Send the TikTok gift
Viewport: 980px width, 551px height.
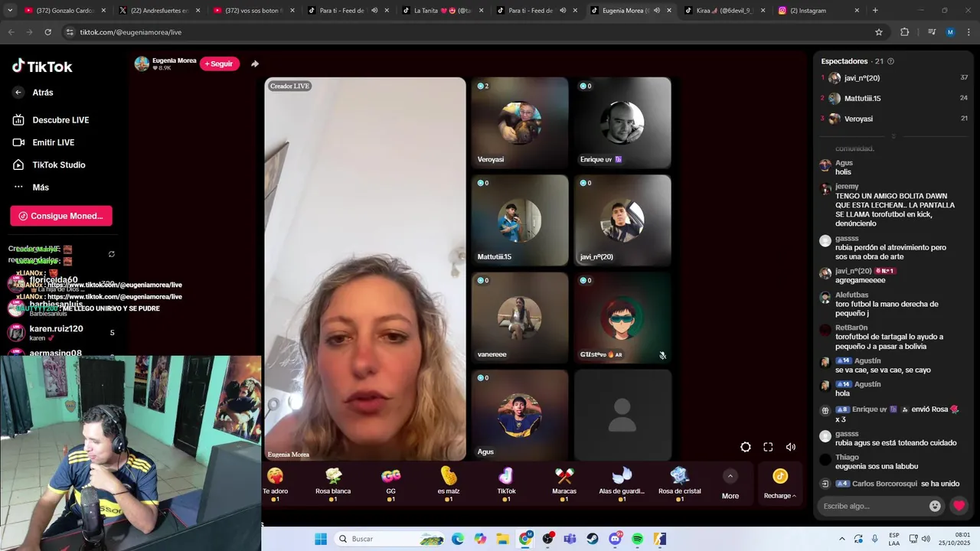click(x=506, y=484)
